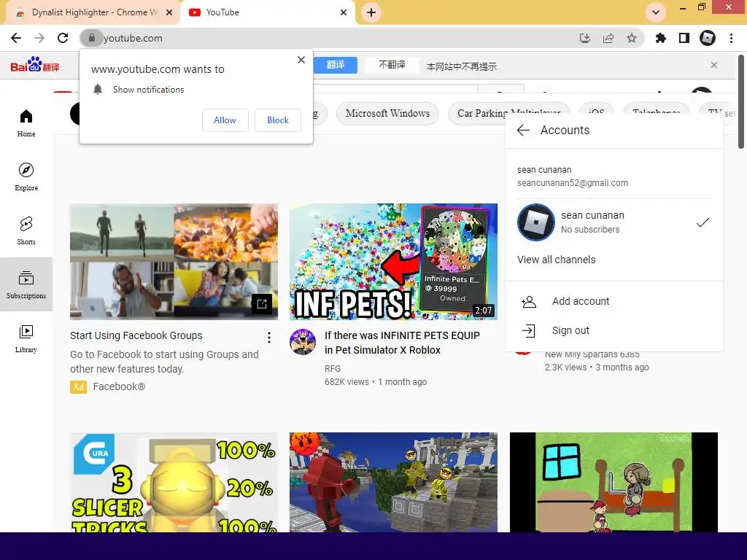Close the YouTube tab
Image resolution: width=747 pixels, height=560 pixels.
click(x=344, y=12)
